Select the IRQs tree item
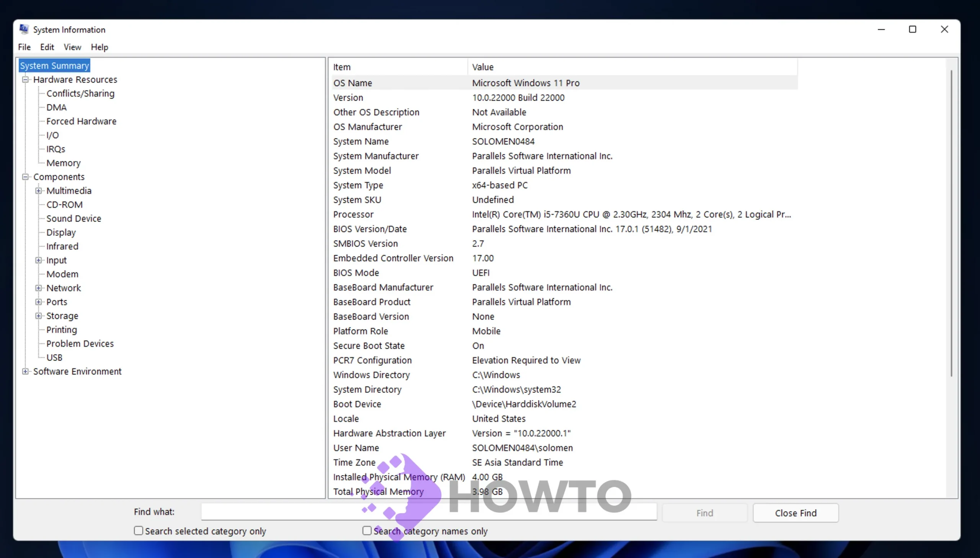 coord(56,149)
